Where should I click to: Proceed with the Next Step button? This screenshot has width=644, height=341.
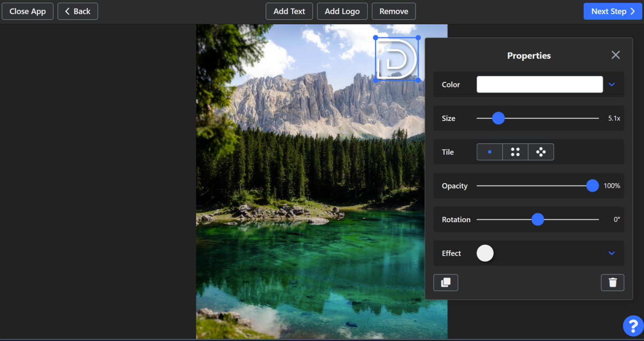(612, 11)
